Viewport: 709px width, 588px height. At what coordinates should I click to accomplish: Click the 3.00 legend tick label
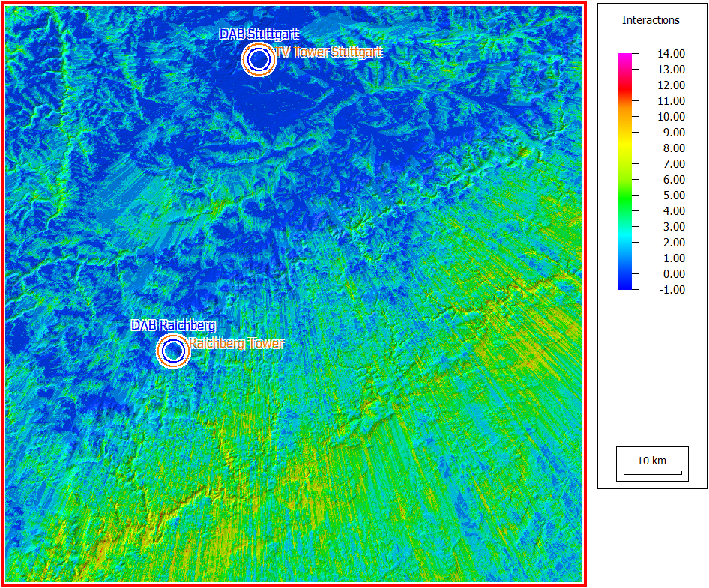671,227
